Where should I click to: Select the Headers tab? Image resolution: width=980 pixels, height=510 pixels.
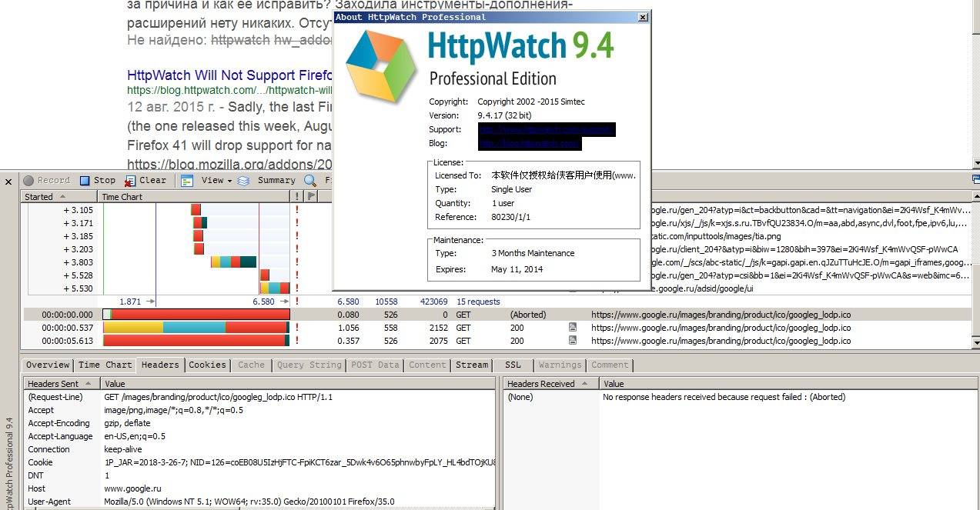point(160,365)
